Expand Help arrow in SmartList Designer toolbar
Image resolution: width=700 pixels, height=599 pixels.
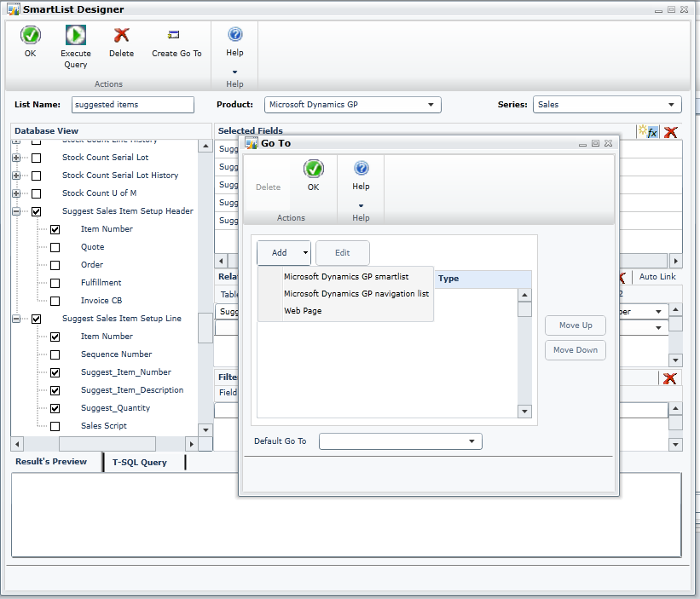pyautogui.click(x=234, y=72)
